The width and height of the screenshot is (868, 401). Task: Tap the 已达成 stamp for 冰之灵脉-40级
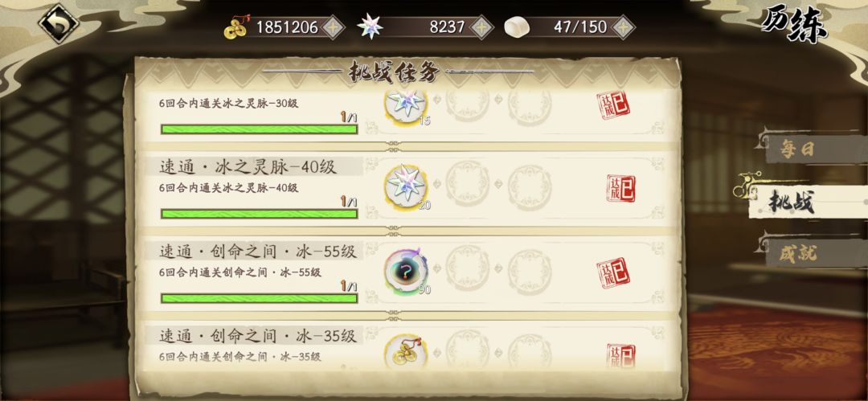tap(620, 188)
